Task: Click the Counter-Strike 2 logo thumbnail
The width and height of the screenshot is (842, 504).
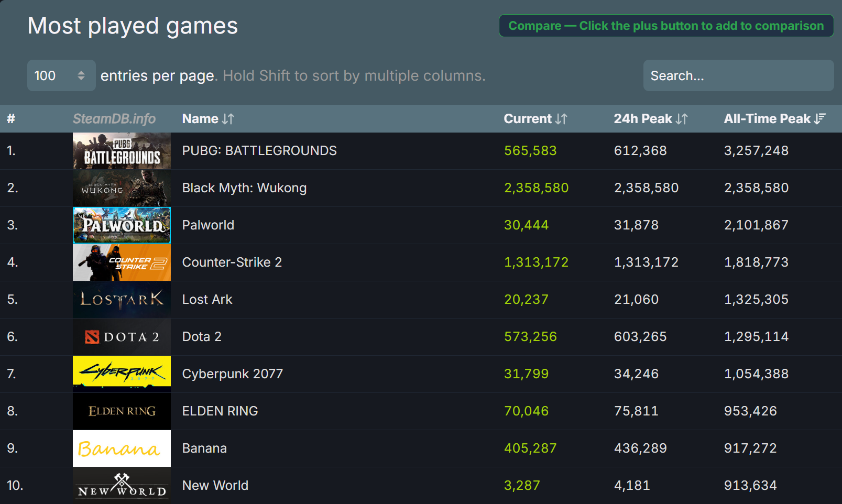Action: coord(122,262)
